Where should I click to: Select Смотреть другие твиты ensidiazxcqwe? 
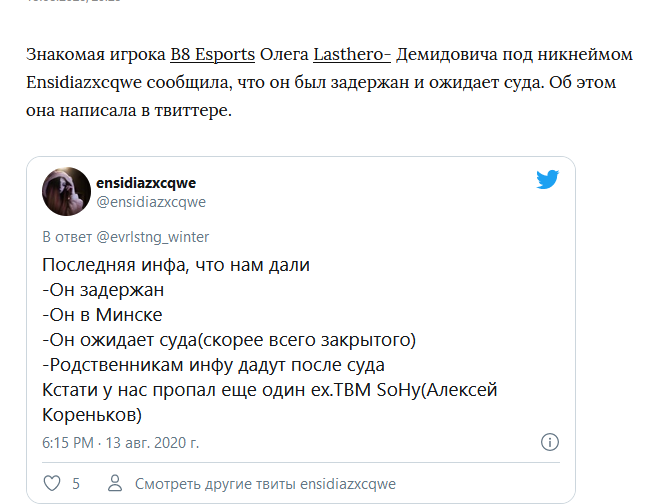265,484
